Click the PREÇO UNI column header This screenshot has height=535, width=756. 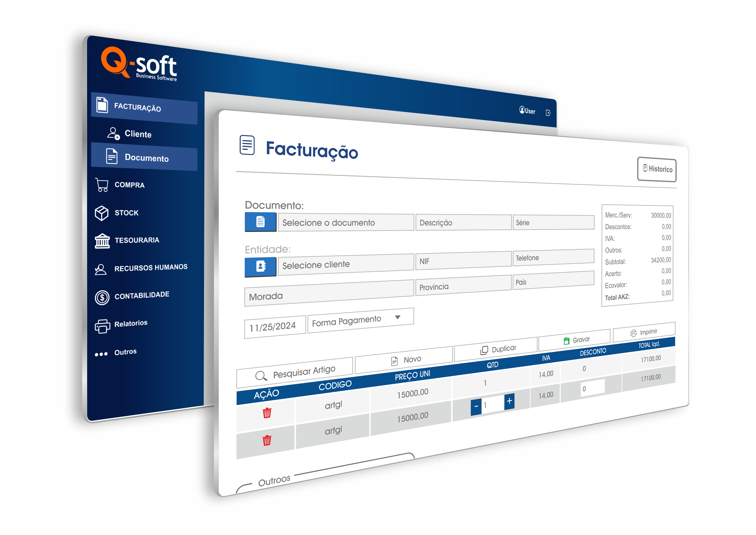pos(413,375)
